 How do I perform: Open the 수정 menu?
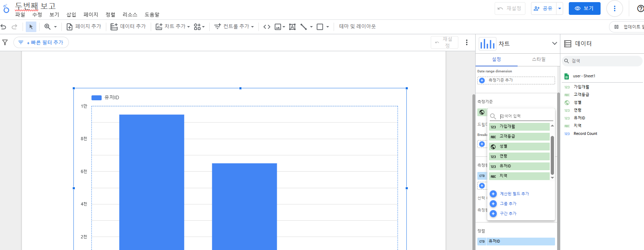click(37, 14)
